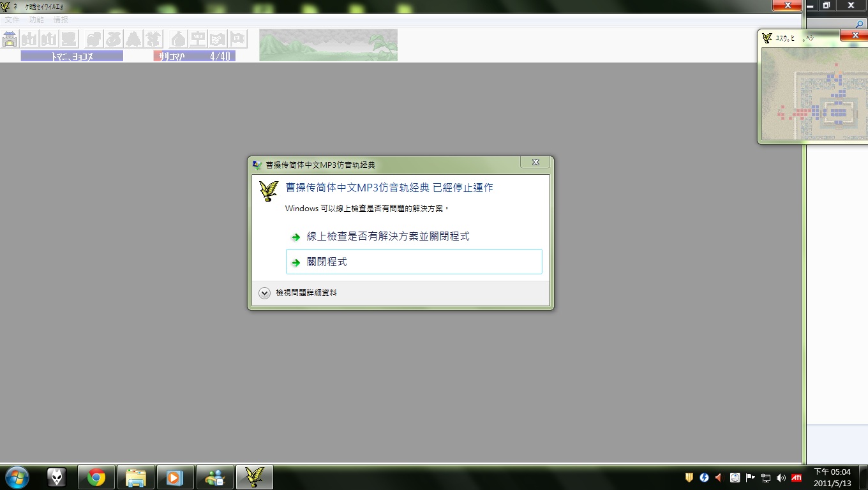The width and height of the screenshot is (868, 490).
Task: Click the speaker volume tray icon
Action: 781,477
